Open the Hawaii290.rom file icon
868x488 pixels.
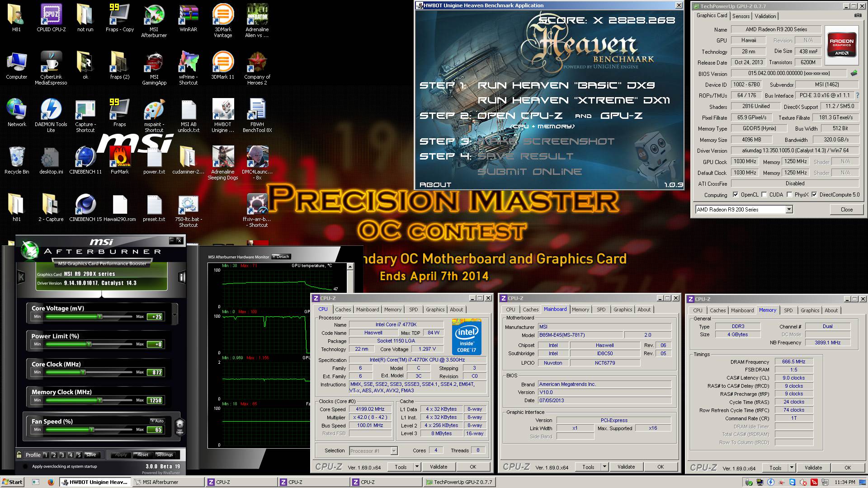pos(120,208)
